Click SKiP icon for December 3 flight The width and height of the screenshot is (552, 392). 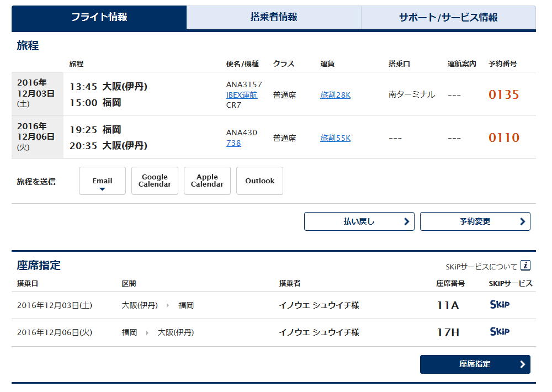pos(500,304)
